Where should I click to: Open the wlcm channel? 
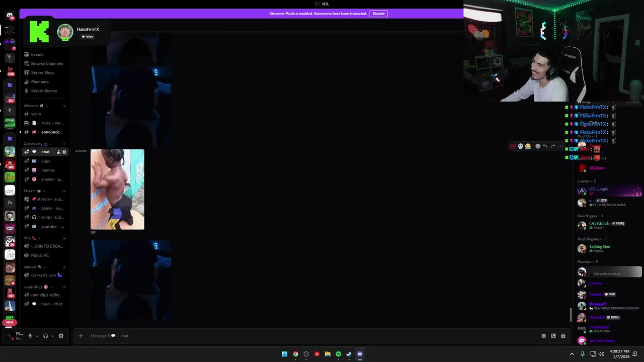point(45,114)
